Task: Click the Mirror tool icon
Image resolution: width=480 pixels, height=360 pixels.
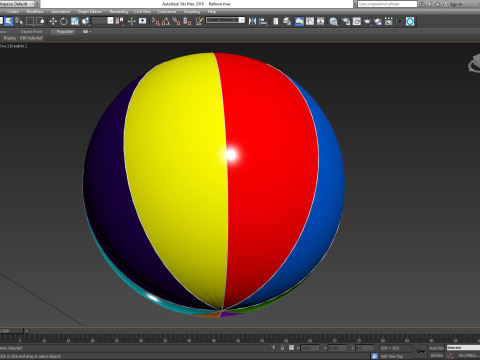Action: click(253, 21)
